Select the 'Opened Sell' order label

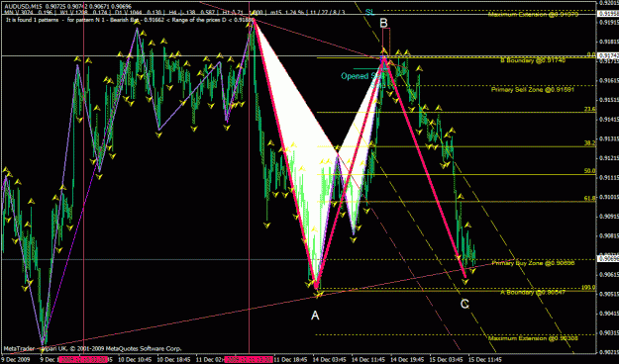[361, 76]
